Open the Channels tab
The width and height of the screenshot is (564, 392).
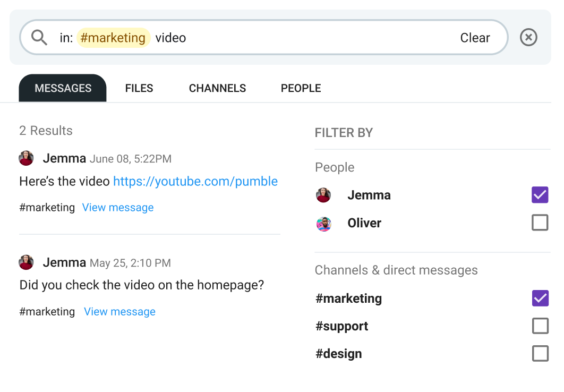pos(217,88)
